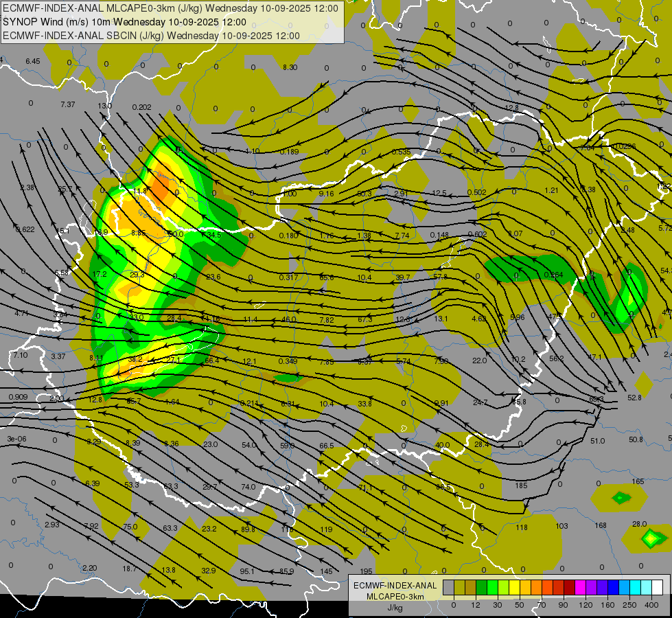Click the map value 7.37
Image resolution: width=672 pixels, height=618 pixels.
click(68, 104)
